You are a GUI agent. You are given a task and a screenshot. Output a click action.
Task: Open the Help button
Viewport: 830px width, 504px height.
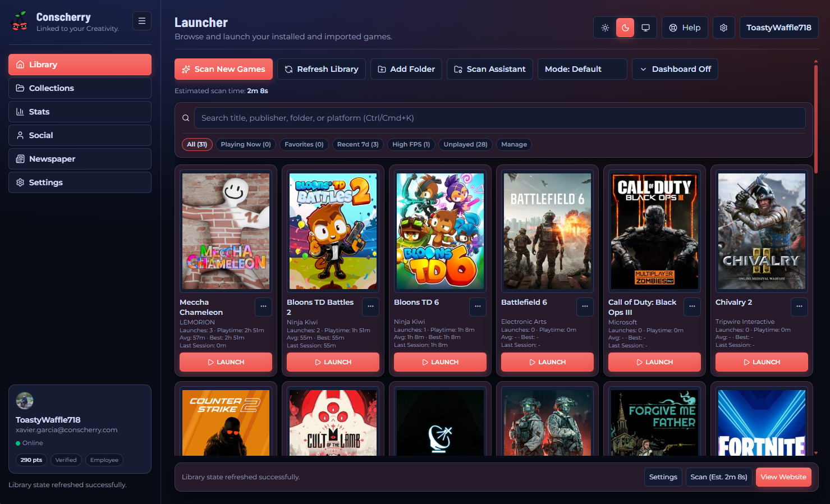pyautogui.click(x=685, y=28)
